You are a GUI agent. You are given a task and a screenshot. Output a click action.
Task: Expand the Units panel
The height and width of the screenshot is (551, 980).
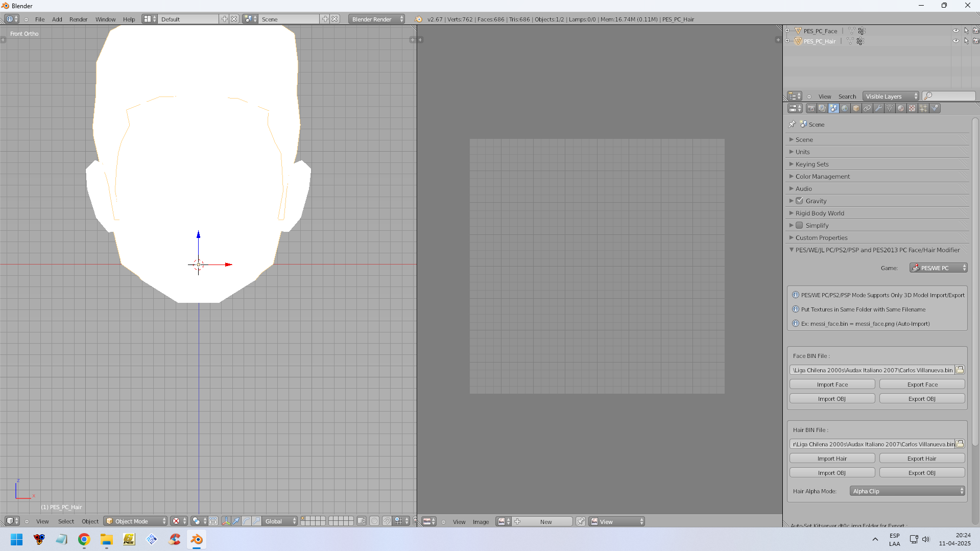pos(878,152)
